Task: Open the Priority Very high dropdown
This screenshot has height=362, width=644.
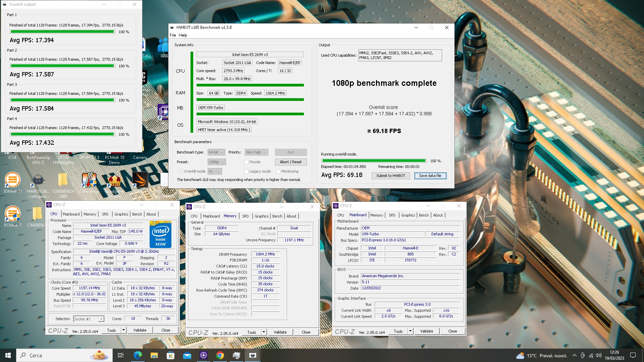Action: click(x=256, y=152)
